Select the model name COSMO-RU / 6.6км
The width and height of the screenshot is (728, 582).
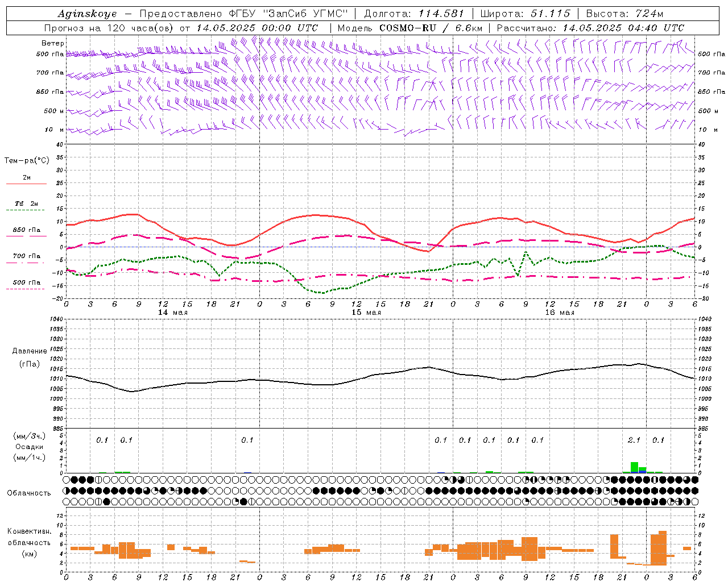coord(431,28)
